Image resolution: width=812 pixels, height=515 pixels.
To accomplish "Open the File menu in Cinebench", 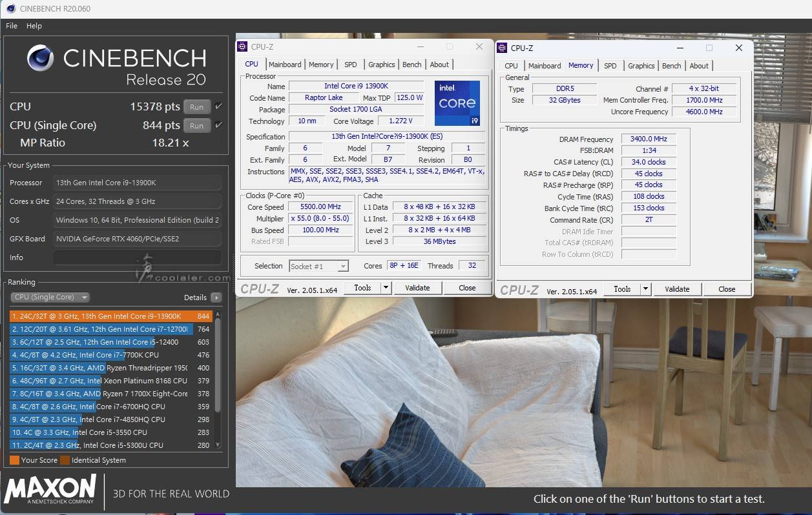I will click(x=12, y=26).
